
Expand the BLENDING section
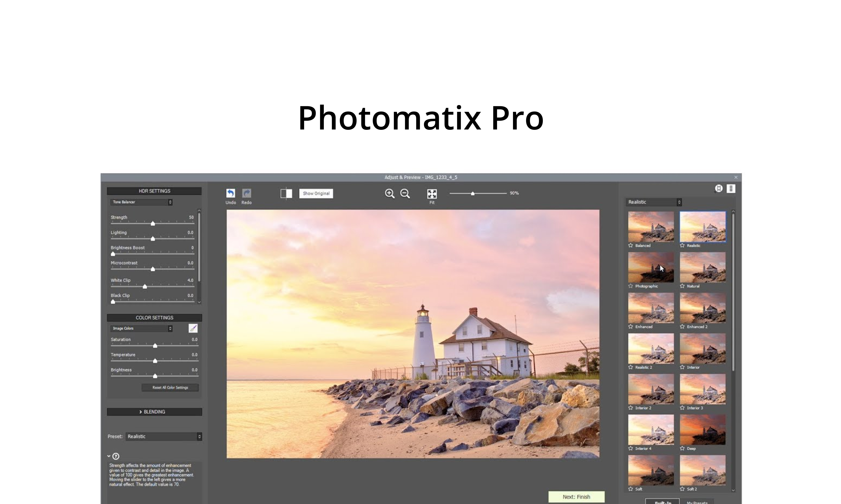pyautogui.click(x=154, y=412)
